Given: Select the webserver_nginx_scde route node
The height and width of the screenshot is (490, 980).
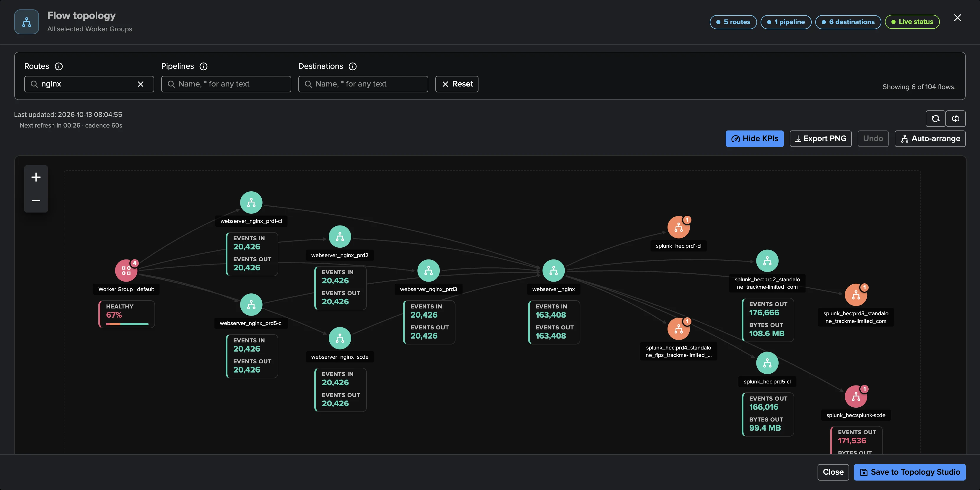Looking at the screenshot, I should (340, 338).
